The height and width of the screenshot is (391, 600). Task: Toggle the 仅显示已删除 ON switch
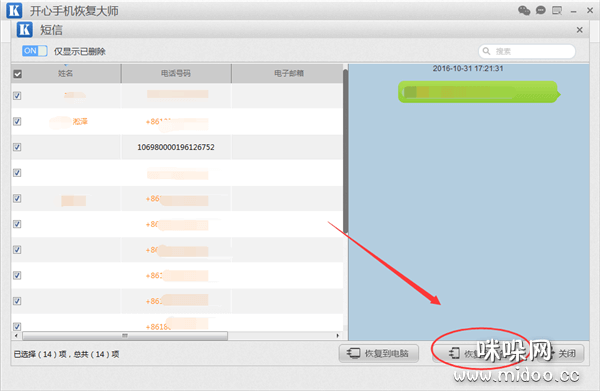coord(35,51)
